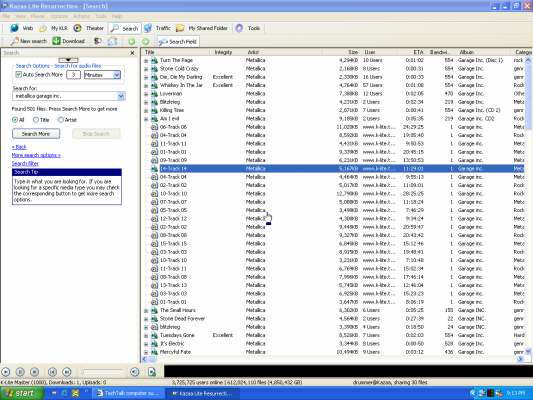Image resolution: width=533 pixels, height=400 pixels.
Task: Click the next track button
Action: 67,372
